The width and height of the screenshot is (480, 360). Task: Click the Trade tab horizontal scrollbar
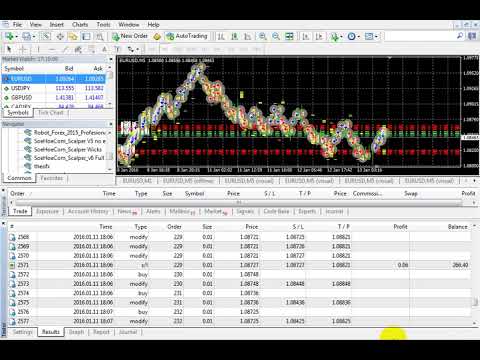coord(238,202)
